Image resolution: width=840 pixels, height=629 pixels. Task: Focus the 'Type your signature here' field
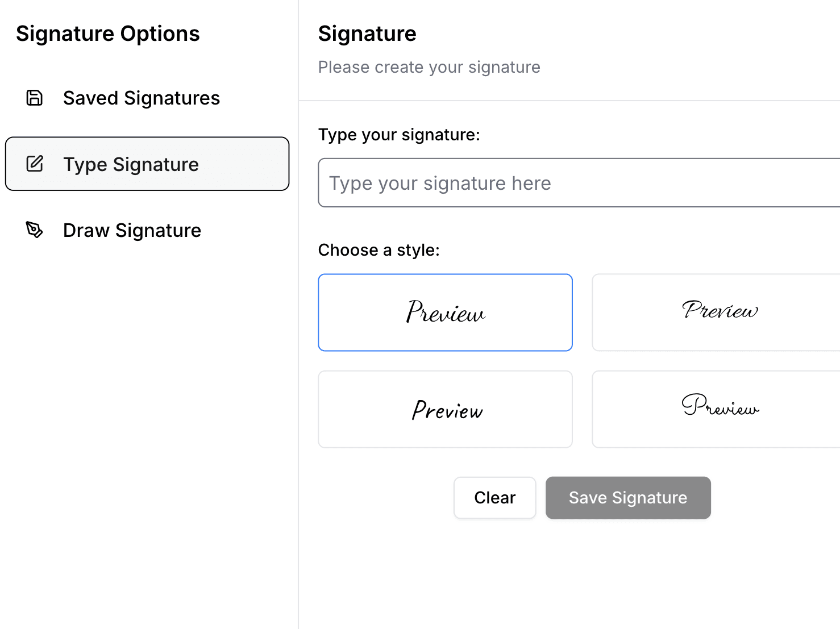579,183
